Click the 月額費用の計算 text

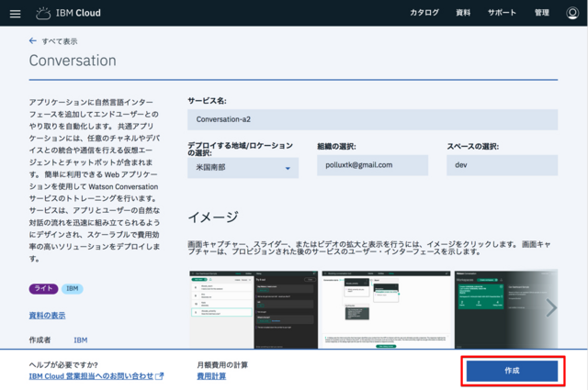point(222,365)
